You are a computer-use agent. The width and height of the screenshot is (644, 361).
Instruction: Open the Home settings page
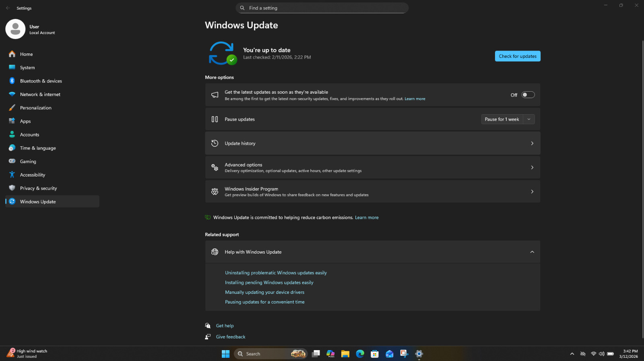pyautogui.click(x=52, y=54)
